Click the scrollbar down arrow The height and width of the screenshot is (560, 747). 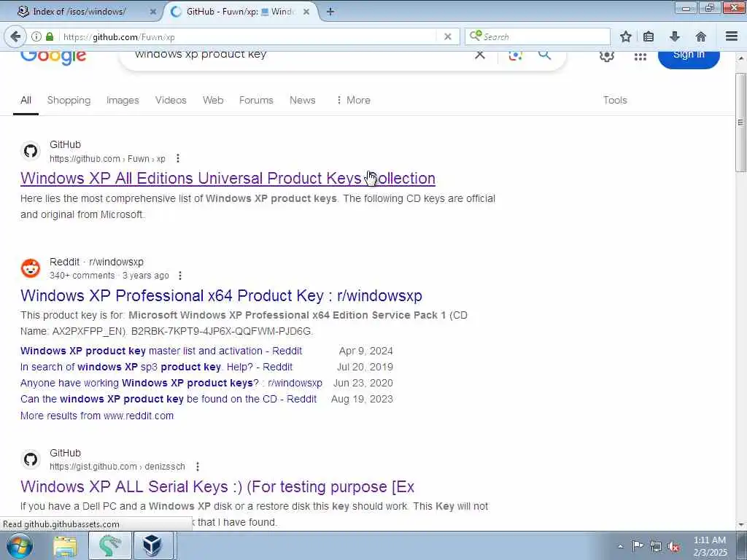point(740,525)
